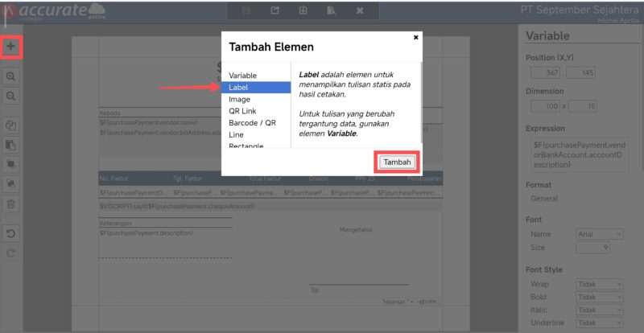Close the Tambah Elemen dialog
Screen dimensions: 644x333
[415, 37]
